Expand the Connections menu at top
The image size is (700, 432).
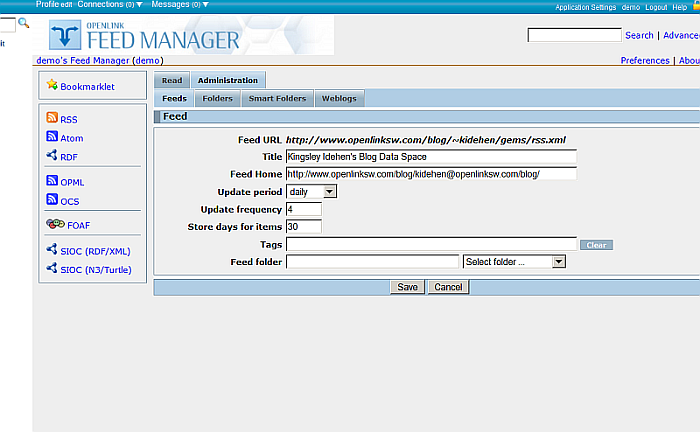coord(110,5)
